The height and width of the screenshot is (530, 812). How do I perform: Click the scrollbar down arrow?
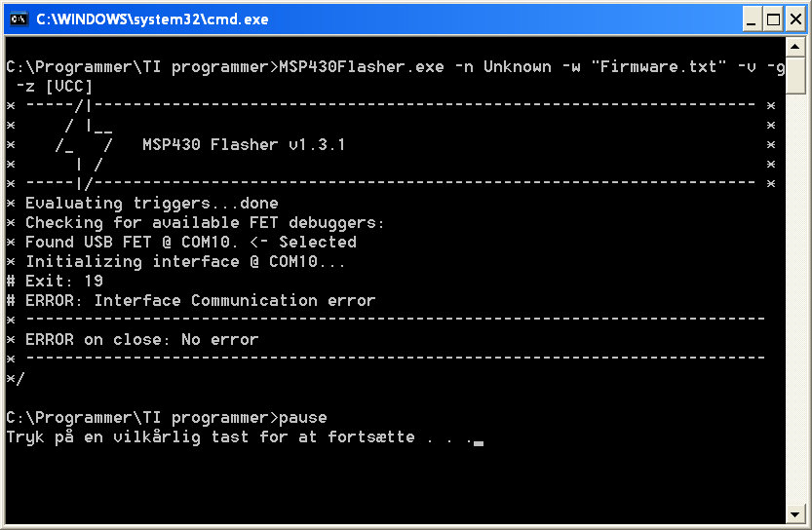point(794,514)
